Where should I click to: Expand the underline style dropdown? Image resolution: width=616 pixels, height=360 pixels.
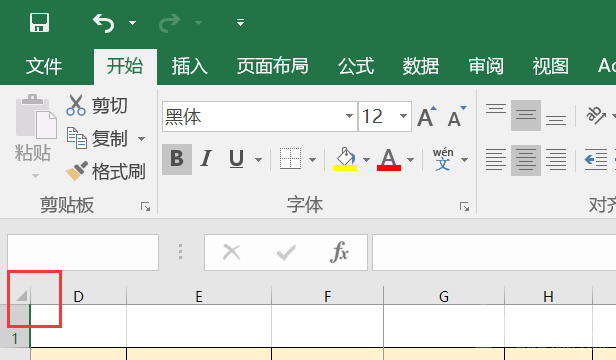click(258, 160)
